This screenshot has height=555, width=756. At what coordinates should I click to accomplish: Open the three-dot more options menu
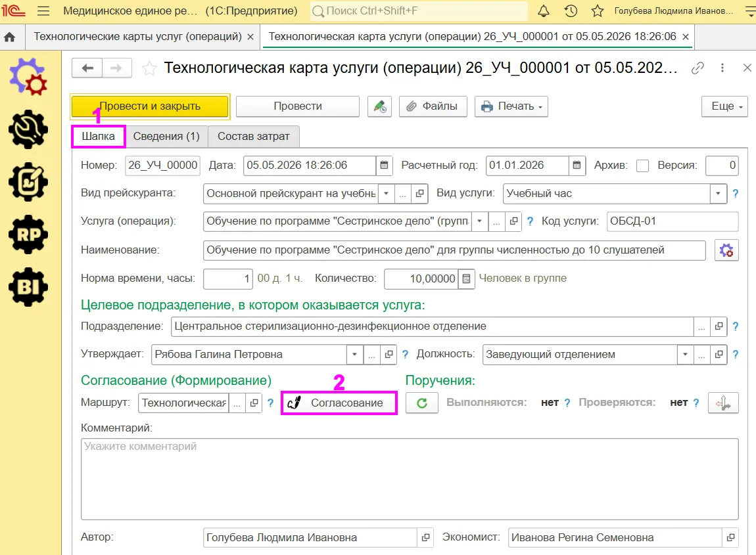tap(722, 68)
